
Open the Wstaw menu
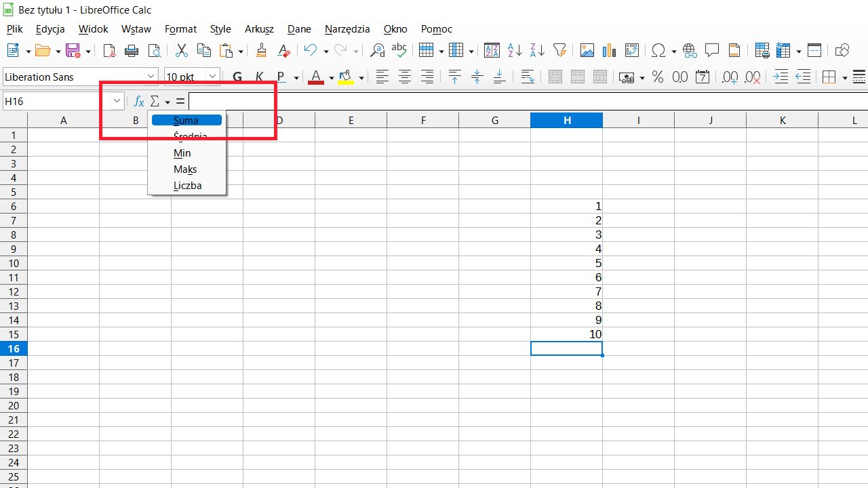pos(136,29)
